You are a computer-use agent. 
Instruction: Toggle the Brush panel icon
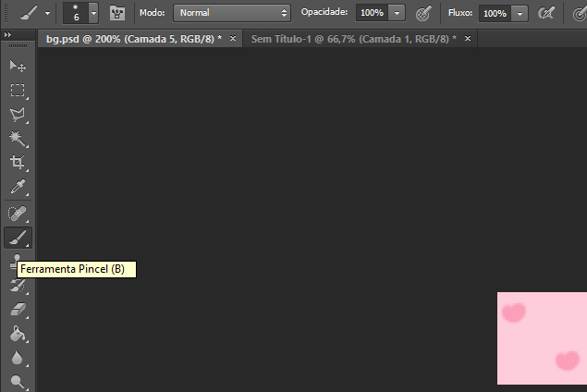(x=117, y=13)
